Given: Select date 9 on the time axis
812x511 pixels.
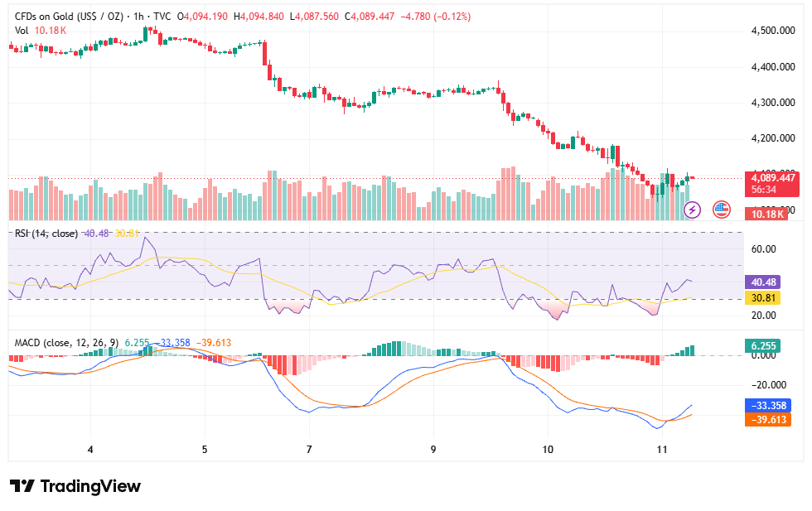Looking at the screenshot, I should tap(433, 450).
